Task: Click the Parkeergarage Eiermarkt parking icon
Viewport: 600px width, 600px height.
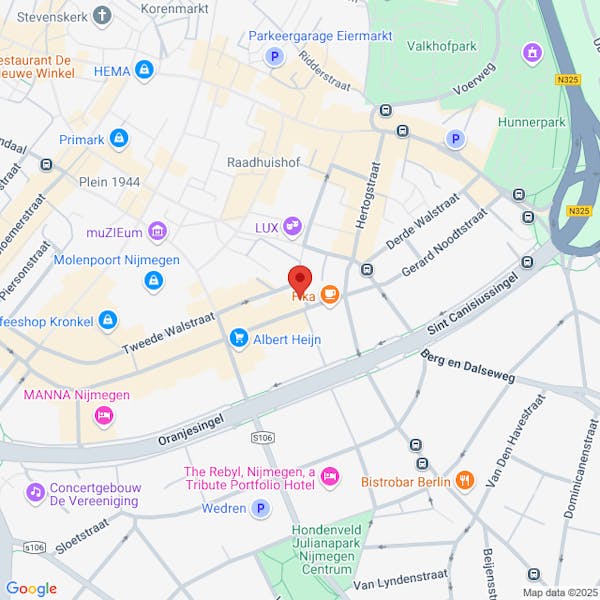Action: point(274,57)
